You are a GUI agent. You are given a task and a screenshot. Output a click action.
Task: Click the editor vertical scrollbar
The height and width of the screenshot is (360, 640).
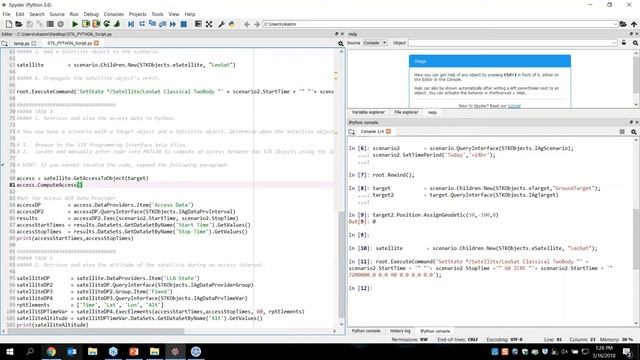(341, 263)
